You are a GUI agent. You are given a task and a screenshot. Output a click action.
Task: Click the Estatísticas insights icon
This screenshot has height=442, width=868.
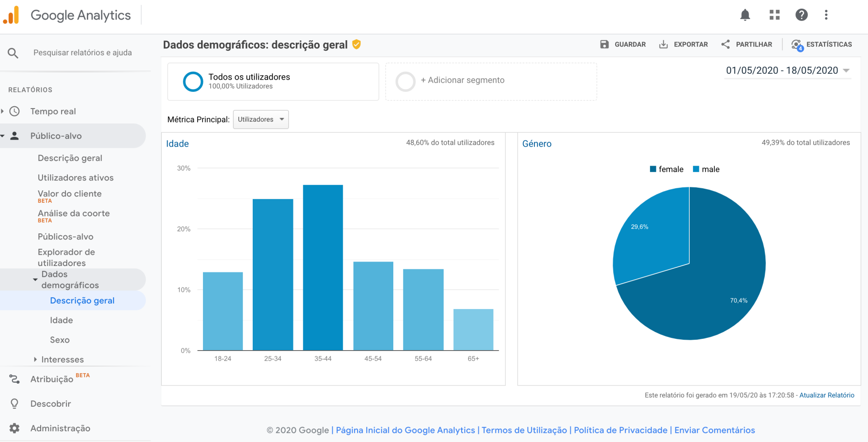(797, 45)
